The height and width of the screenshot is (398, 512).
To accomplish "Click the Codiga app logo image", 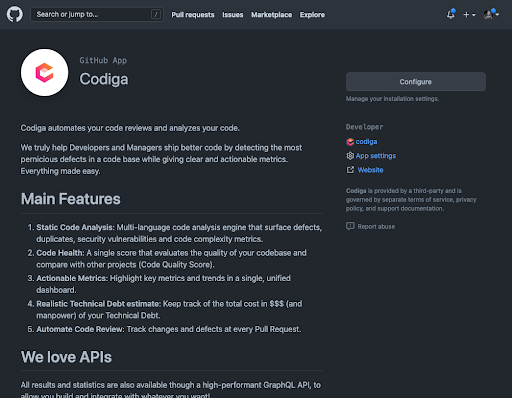I will point(45,72).
